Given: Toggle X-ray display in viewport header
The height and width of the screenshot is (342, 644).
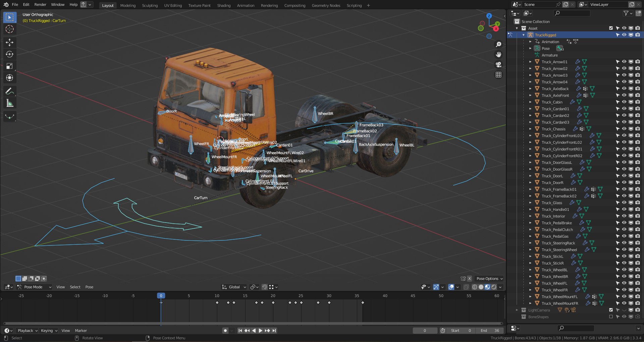Looking at the screenshot, I should pos(466,287).
